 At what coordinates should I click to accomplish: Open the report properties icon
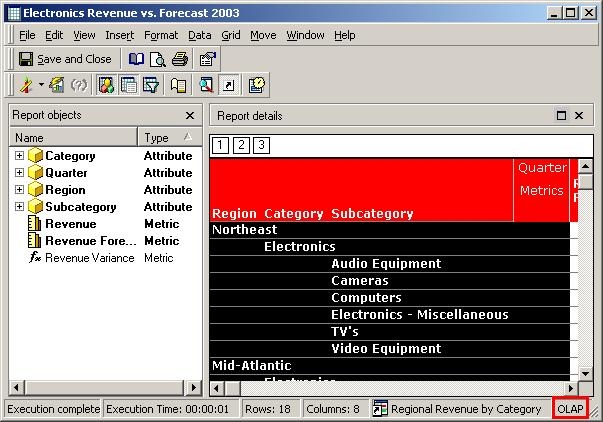coord(207,59)
